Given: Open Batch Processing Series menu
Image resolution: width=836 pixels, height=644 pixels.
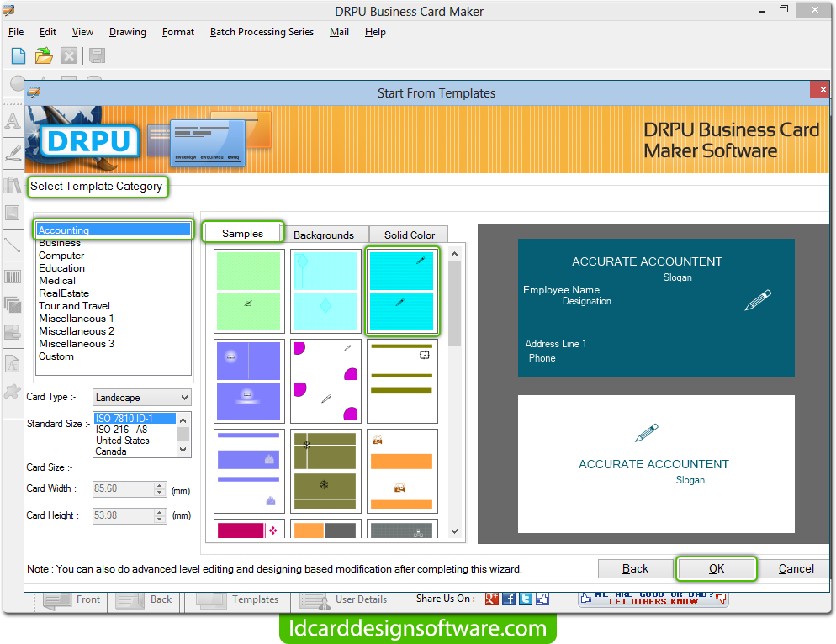Looking at the screenshot, I should [x=262, y=32].
